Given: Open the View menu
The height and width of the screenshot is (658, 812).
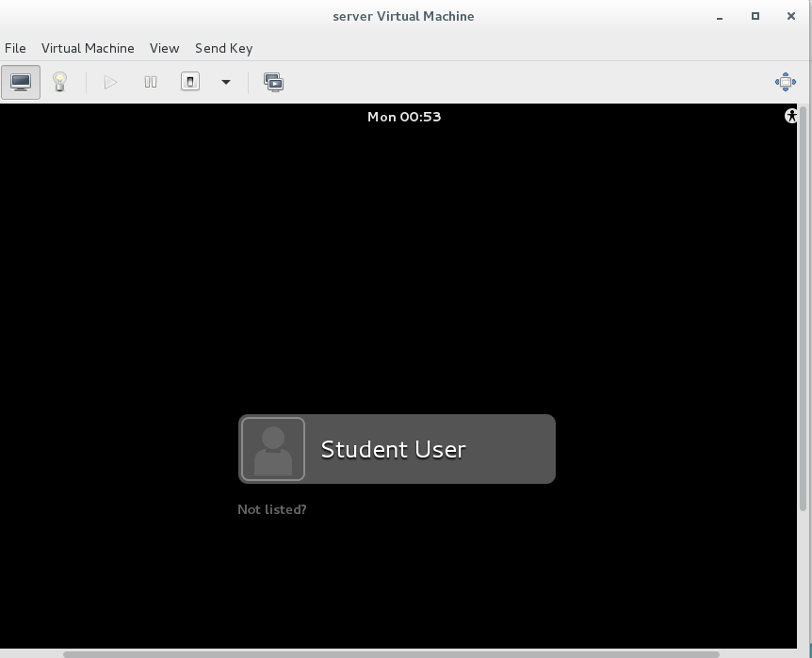Looking at the screenshot, I should coord(164,48).
